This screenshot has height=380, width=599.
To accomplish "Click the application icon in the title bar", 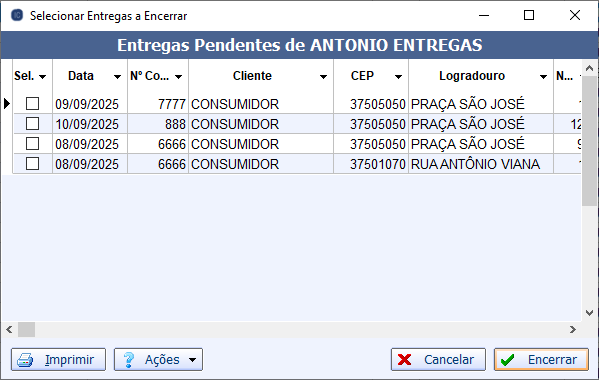I will pyautogui.click(x=17, y=15).
